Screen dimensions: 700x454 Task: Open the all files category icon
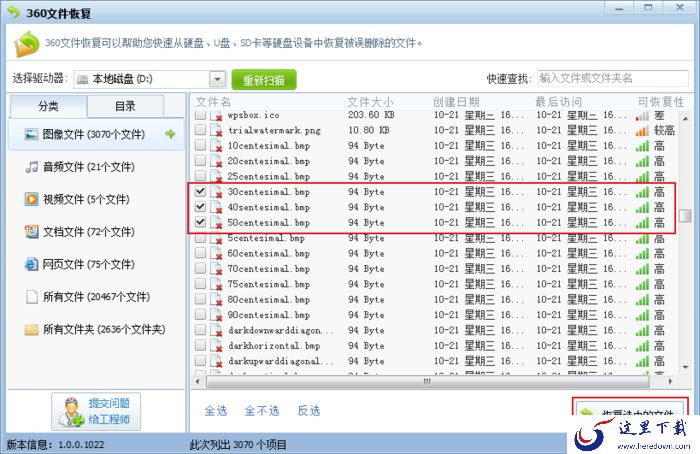click(31, 297)
